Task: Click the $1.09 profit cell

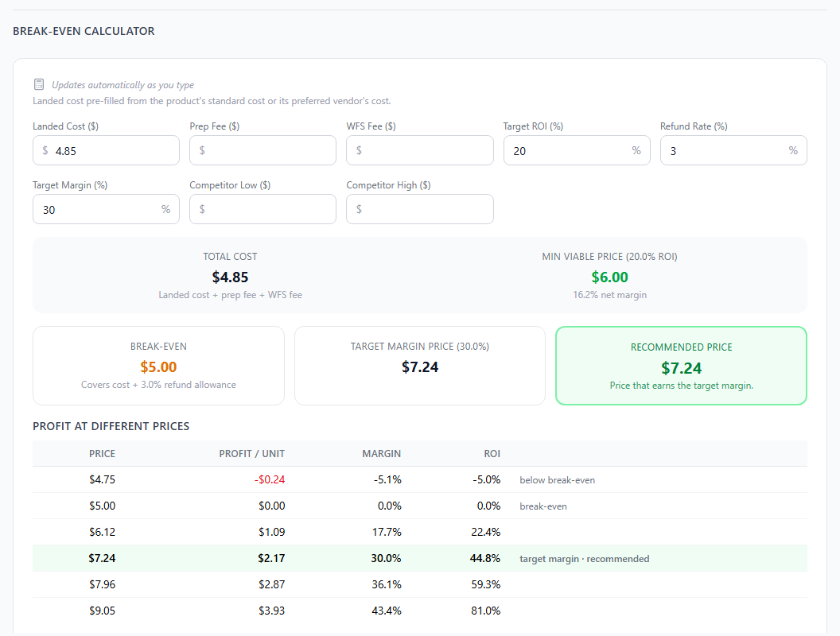Action: tap(271, 532)
